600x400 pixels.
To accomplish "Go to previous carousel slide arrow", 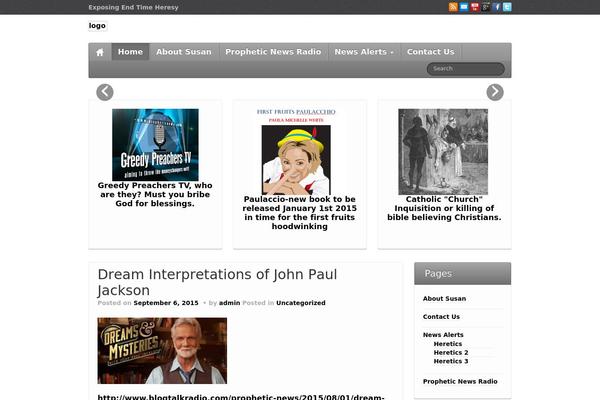I will [x=105, y=92].
